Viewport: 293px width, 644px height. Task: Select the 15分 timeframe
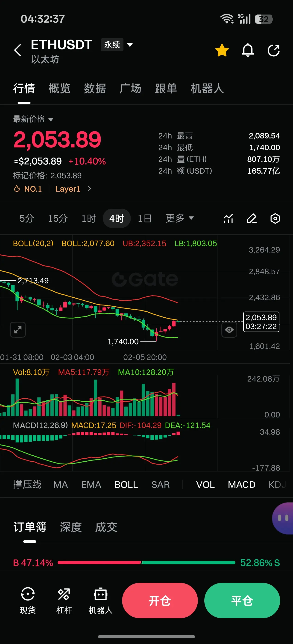(58, 218)
